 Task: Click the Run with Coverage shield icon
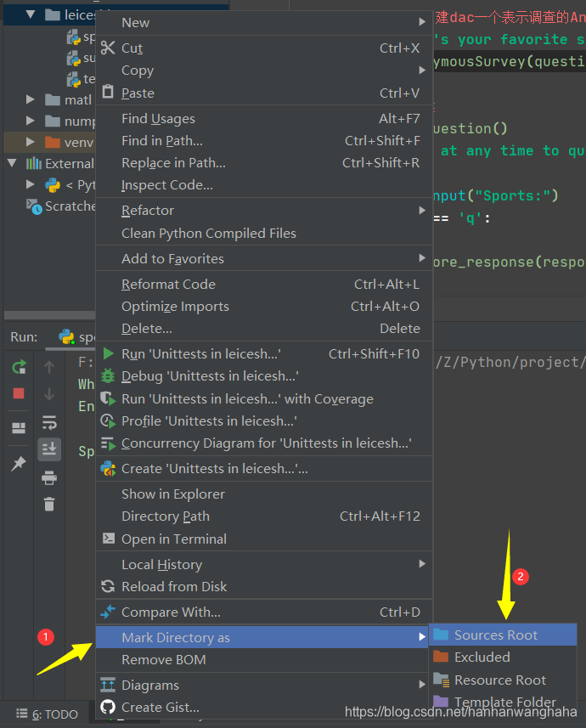pos(108,398)
